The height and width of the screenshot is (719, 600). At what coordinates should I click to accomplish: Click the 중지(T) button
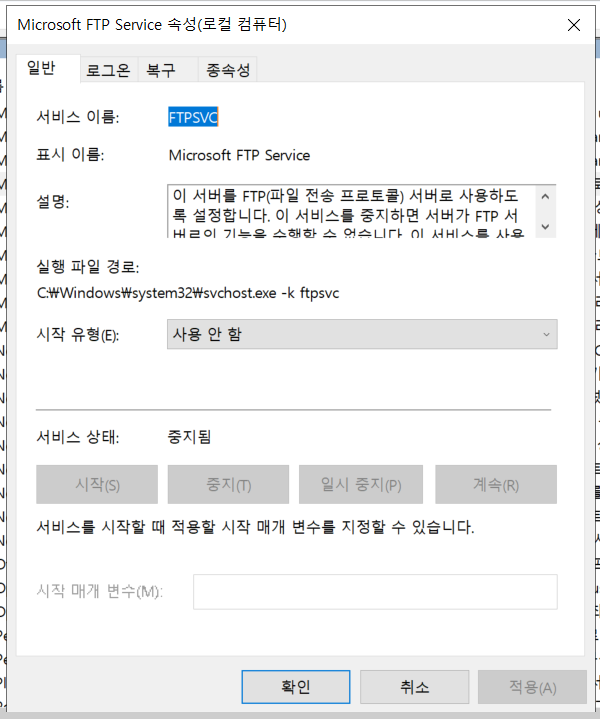(228, 484)
